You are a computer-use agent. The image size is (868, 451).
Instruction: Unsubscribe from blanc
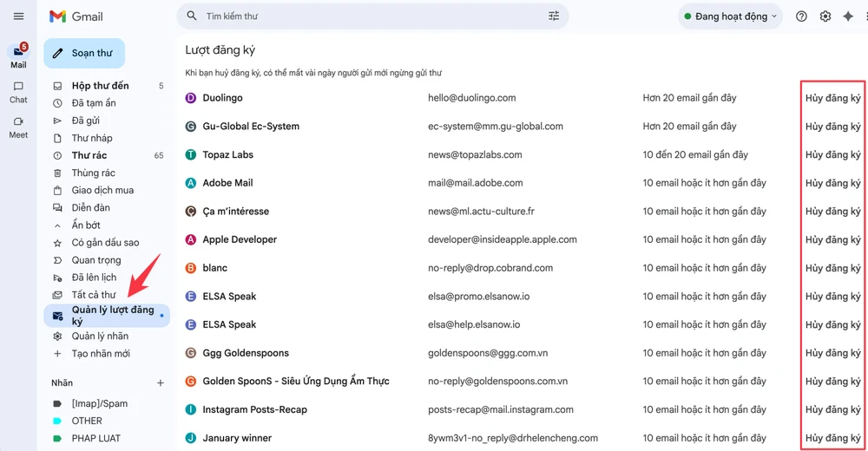pos(833,268)
